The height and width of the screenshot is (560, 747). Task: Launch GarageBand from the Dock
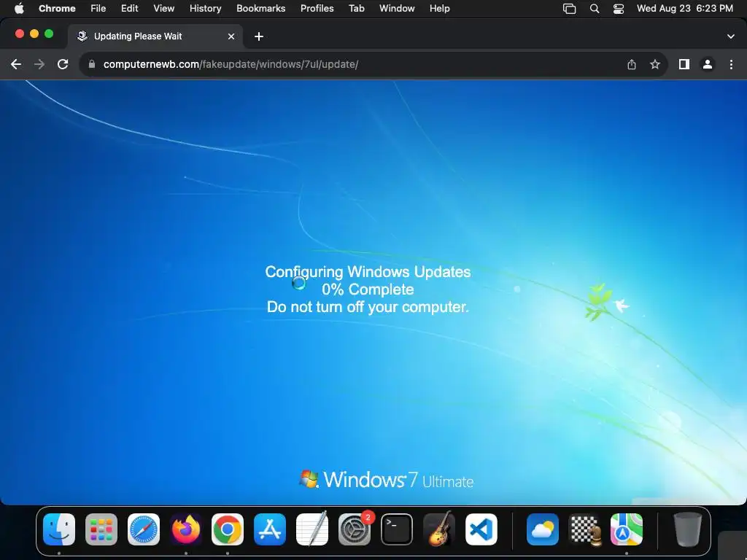click(438, 529)
